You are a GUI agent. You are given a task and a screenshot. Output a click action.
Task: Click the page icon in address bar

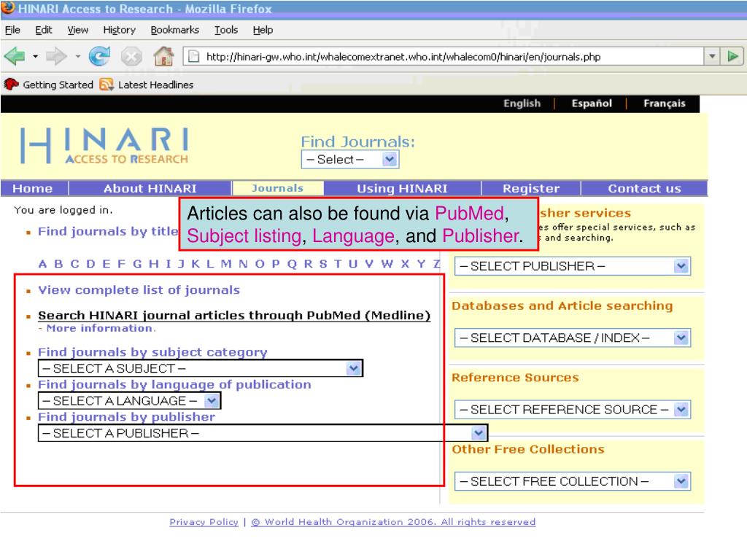click(193, 57)
